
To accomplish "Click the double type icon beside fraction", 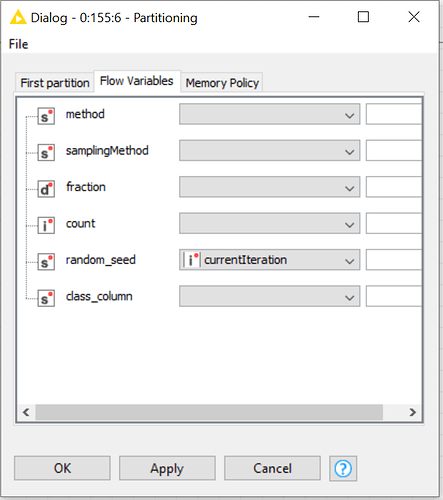I will (x=46, y=189).
